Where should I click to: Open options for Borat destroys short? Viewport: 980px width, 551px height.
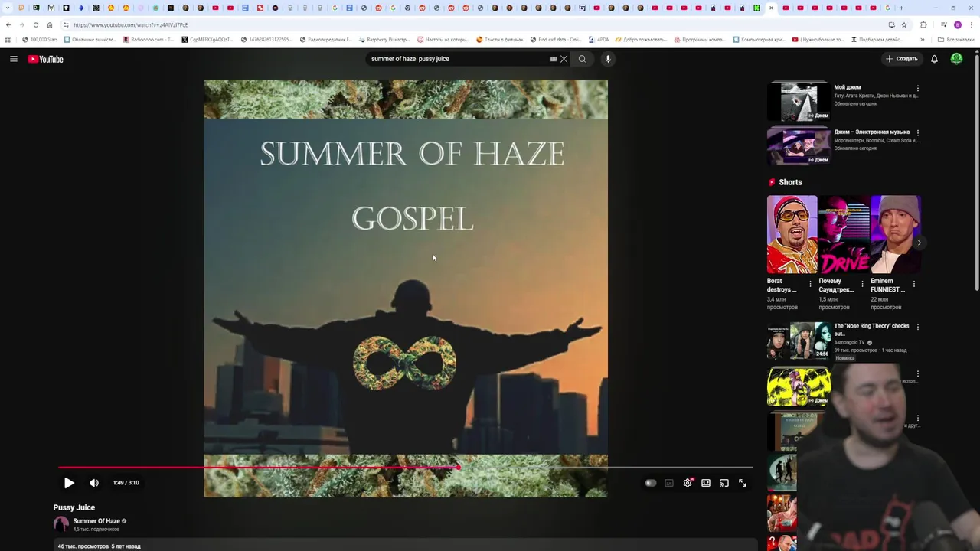(x=810, y=284)
